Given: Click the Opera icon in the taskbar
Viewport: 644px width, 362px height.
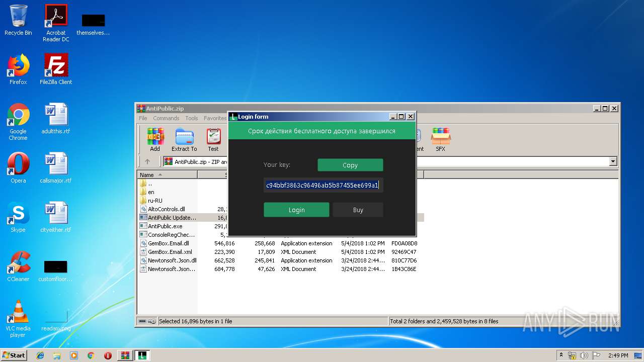Looking at the screenshot, I should [x=108, y=355].
